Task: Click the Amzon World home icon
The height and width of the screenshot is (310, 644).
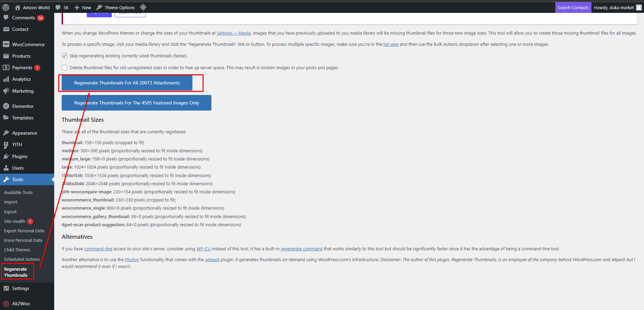Action: [18, 7]
